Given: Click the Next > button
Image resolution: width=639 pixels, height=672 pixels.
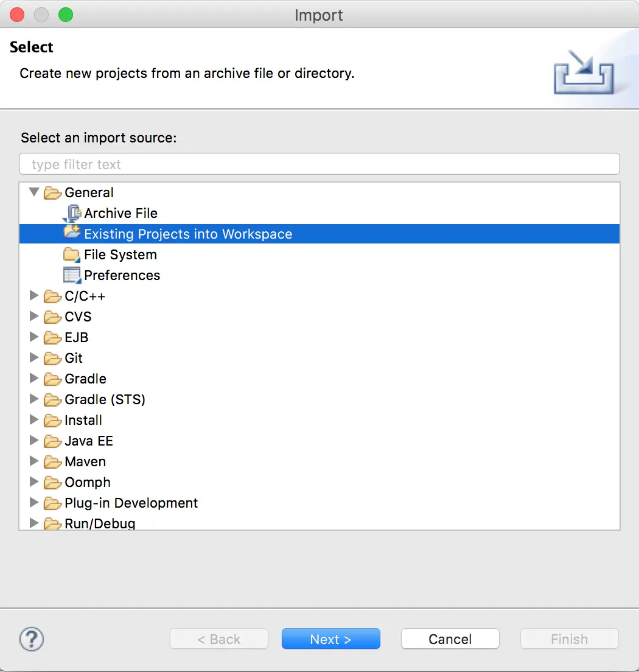Looking at the screenshot, I should pos(331,639).
